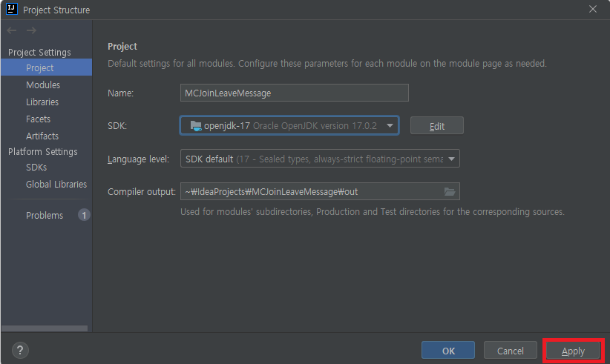The image size is (610, 364).
Task: Click the project Name field
Action: coord(295,93)
